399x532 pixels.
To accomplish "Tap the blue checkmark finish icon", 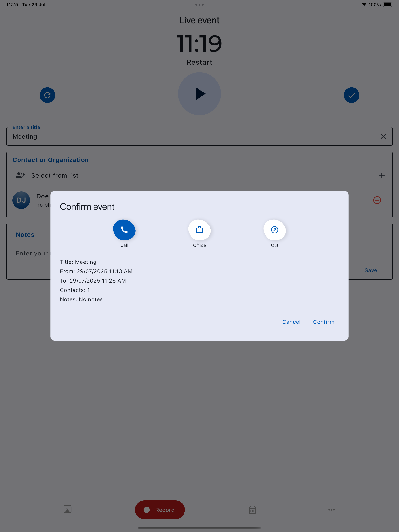I will (x=351, y=95).
